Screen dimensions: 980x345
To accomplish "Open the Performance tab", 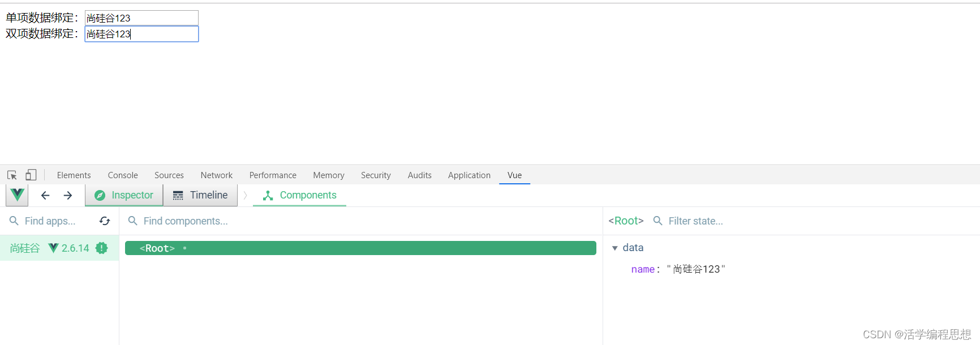I will click(273, 175).
